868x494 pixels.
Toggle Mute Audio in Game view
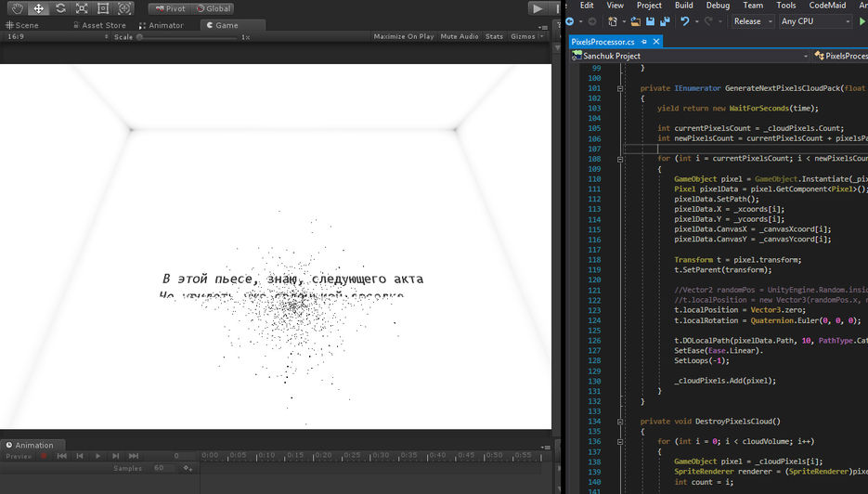(x=460, y=37)
